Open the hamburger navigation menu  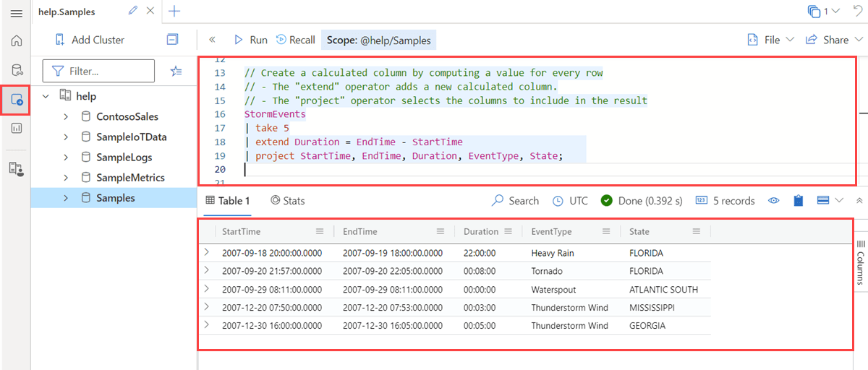coord(16,13)
